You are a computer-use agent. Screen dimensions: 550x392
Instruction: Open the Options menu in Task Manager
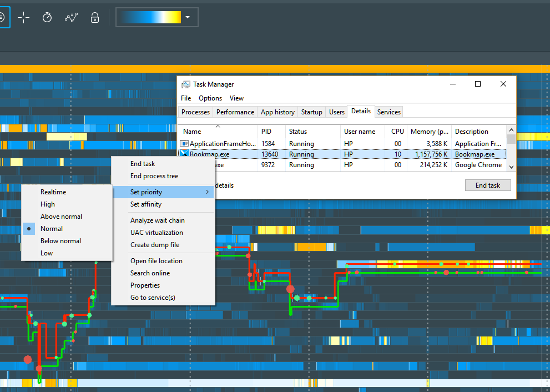tap(210, 98)
